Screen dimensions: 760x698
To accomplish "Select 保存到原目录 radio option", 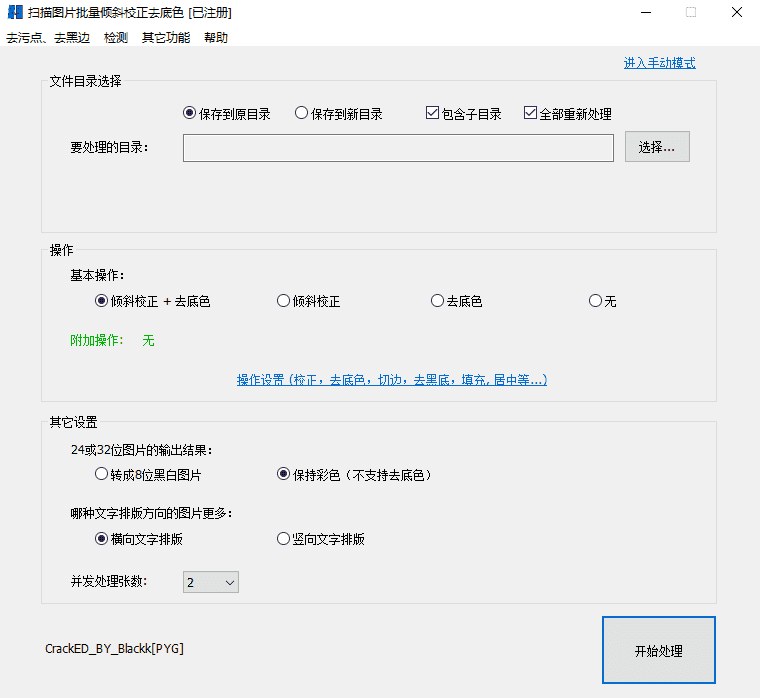I will coord(189,114).
